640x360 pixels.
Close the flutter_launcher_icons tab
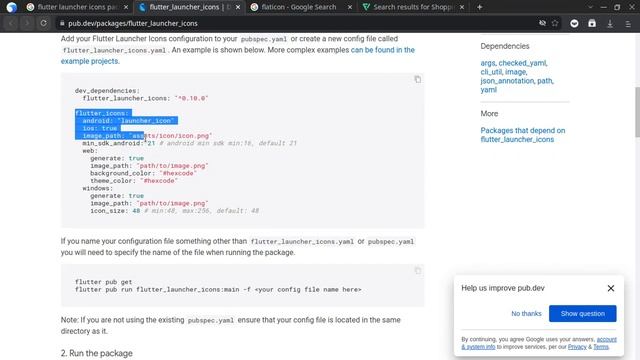click(238, 7)
